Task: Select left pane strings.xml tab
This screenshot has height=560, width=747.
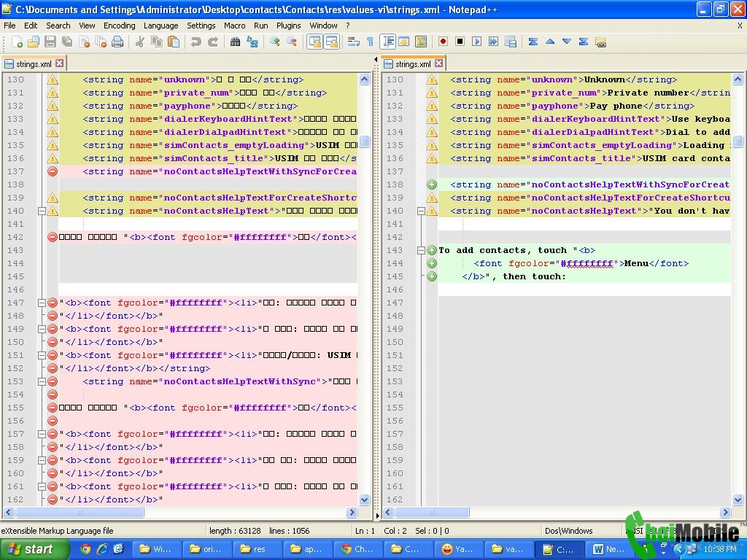Action: click(x=34, y=64)
